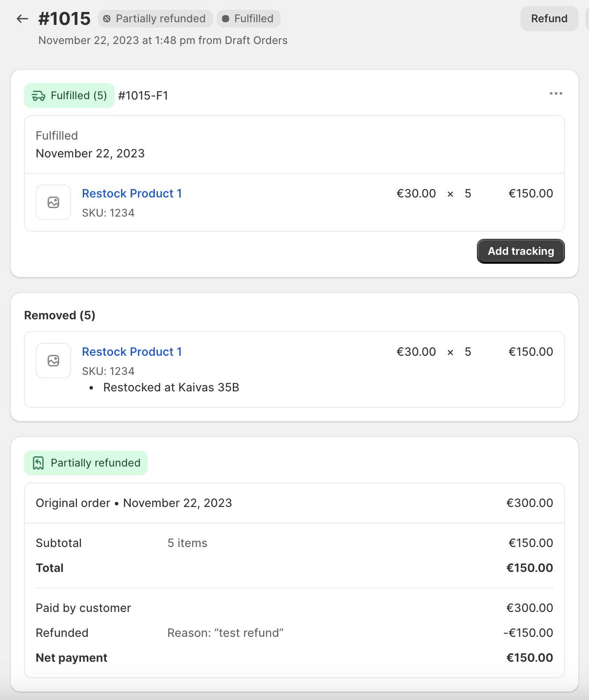Click the Refund button
589x700 pixels.
click(x=549, y=19)
